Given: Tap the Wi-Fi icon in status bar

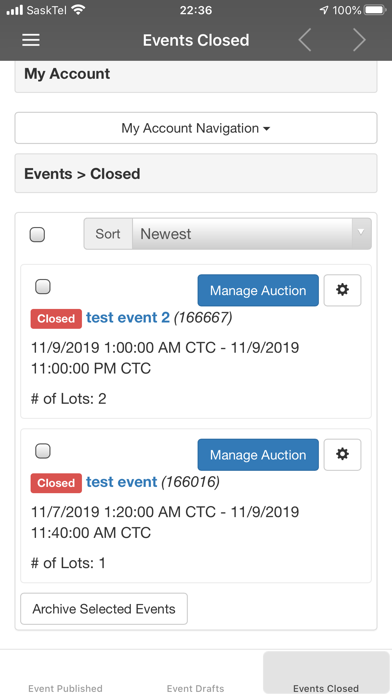Looking at the screenshot, I should [x=79, y=10].
